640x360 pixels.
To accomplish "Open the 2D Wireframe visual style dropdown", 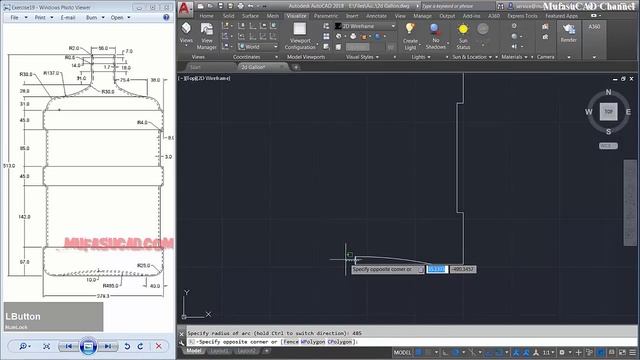I will [x=366, y=26].
